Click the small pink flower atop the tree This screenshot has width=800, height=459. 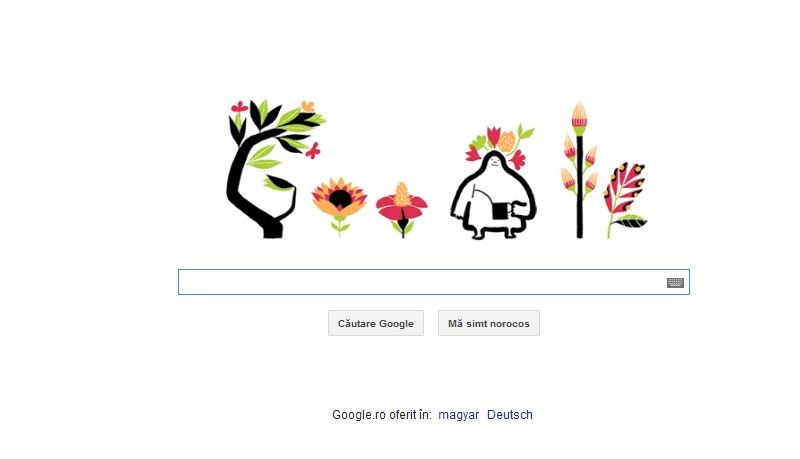239,107
